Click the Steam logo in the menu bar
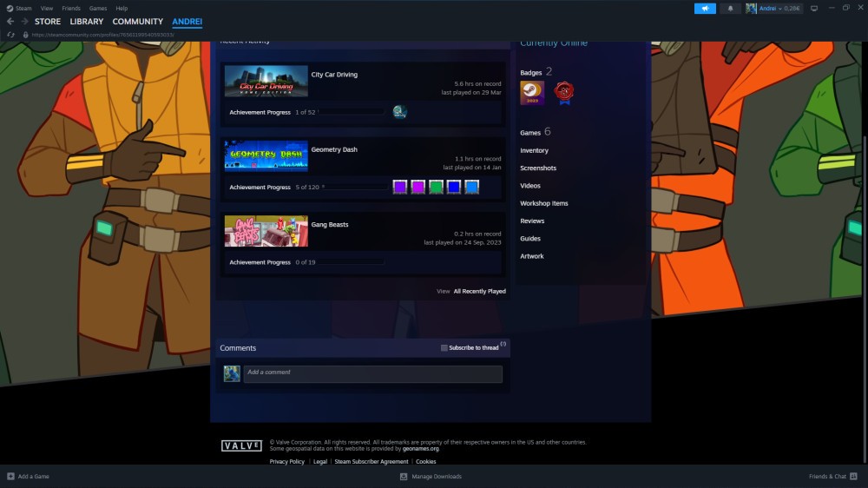Viewport: 868px width, 488px height. click(x=10, y=9)
